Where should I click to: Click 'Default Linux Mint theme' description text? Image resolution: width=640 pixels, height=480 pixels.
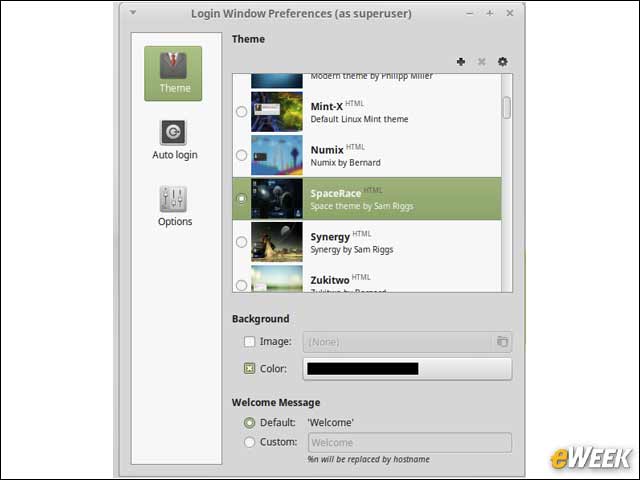pos(359,119)
